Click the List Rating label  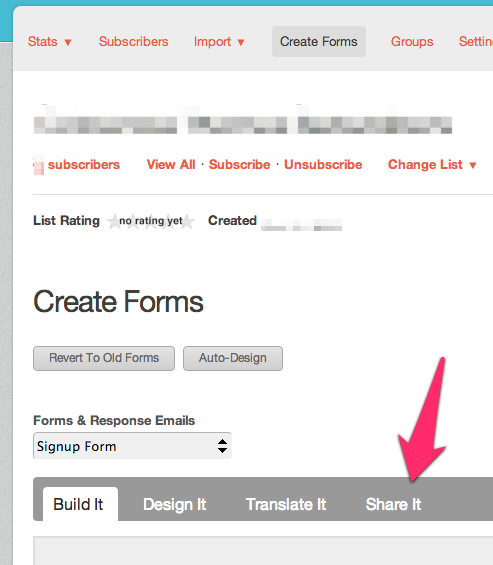(x=66, y=221)
